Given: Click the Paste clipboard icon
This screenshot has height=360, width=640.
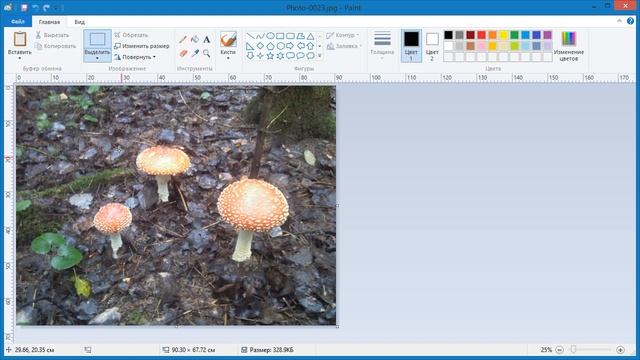Looking at the screenshot, I should pyautogui.click(x=20, y=39).
